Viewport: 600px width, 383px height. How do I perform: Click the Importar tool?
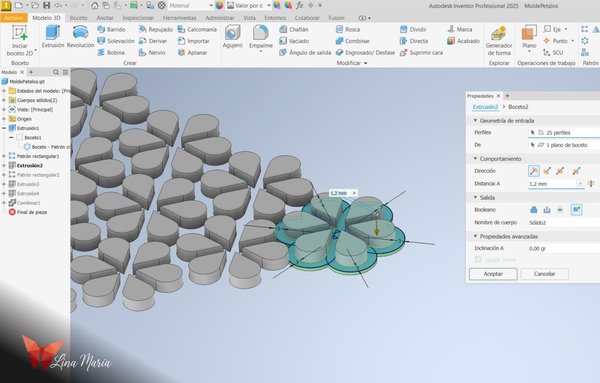pos(194,41)
